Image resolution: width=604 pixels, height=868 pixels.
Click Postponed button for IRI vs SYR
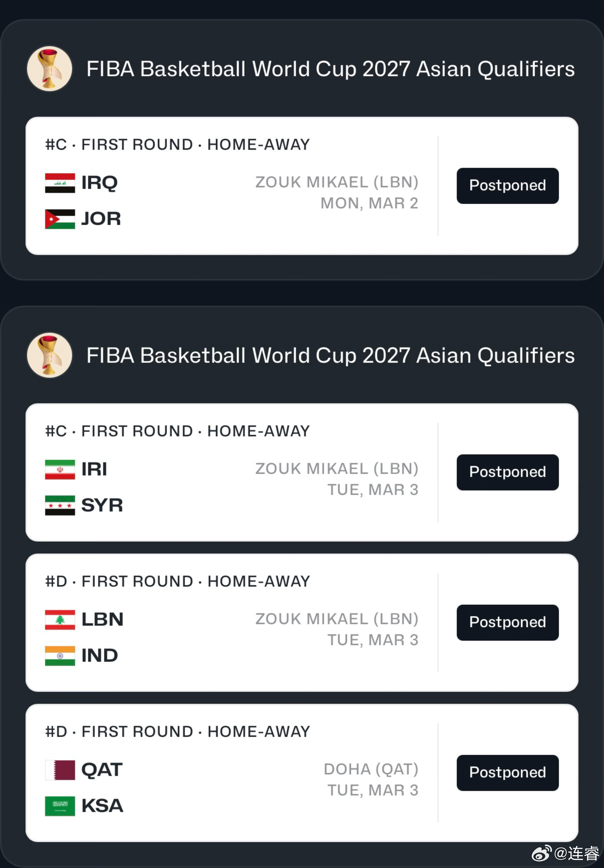508,473
